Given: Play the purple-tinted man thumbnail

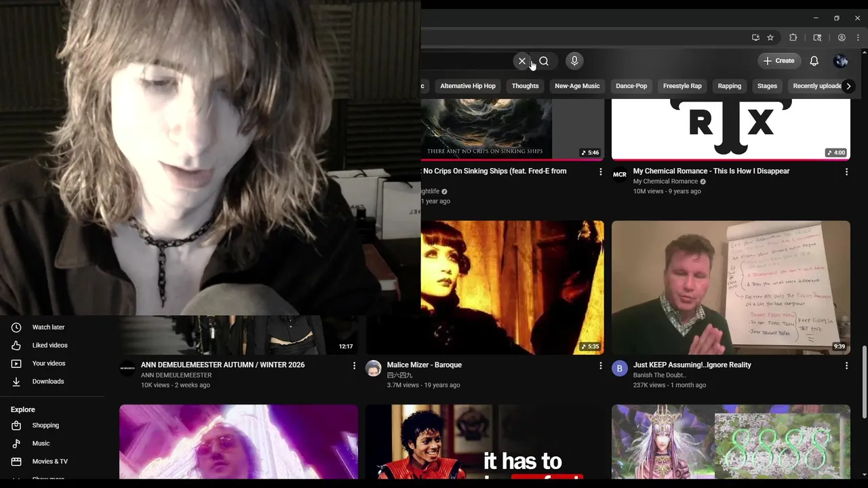Looking at the screenshot, I should click(239, 442).
